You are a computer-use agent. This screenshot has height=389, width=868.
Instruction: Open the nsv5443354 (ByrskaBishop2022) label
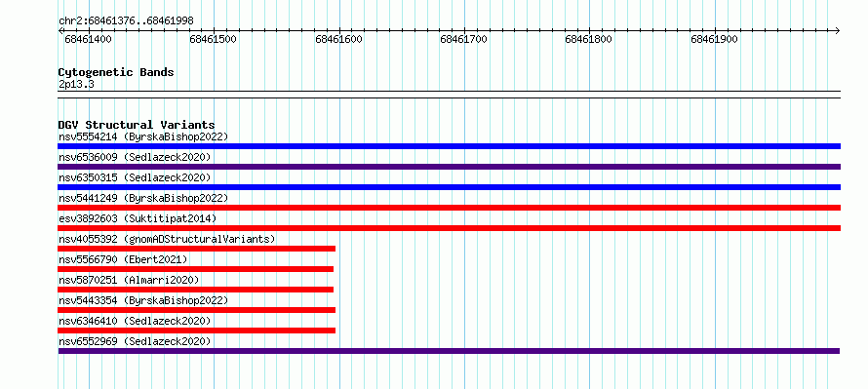(x=142, y=300)
